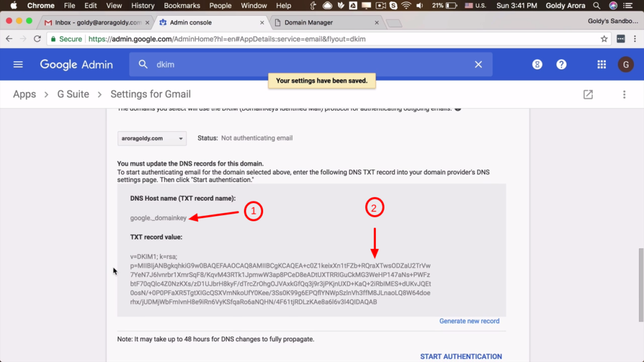Go to Apps in the breadcrumb
This screenshot has width=644, height=362.
[x=24, y=94]
